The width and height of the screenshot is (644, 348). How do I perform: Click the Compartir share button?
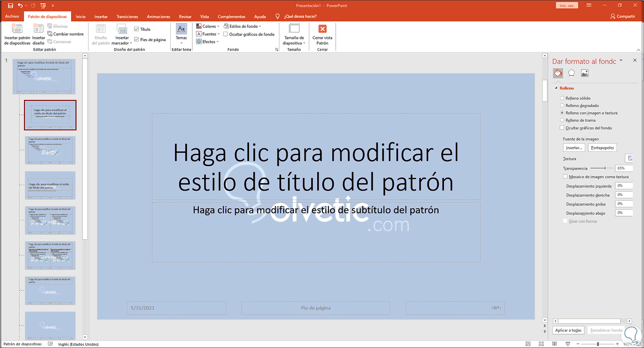tap(623, 16)
